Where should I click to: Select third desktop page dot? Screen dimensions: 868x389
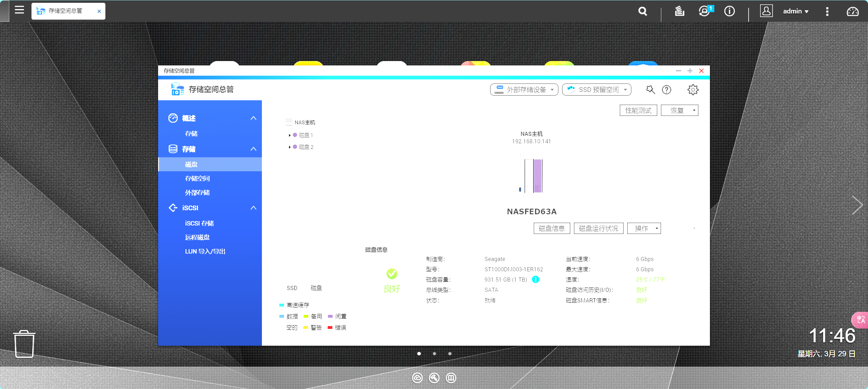click(x=450, y=353)
